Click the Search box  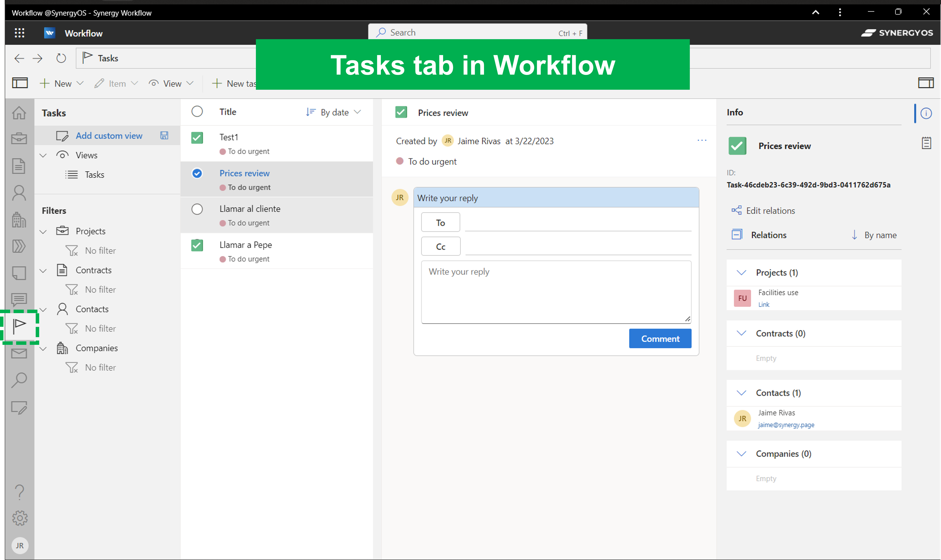[x=477, y=33]
